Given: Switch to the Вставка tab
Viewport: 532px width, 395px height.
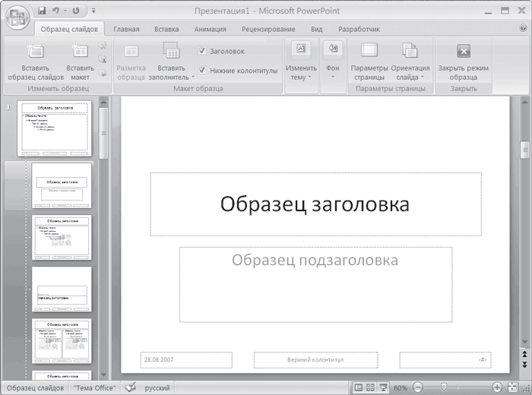Looking at the screenshot, I should pyautogui.click(x=166, y=29).
